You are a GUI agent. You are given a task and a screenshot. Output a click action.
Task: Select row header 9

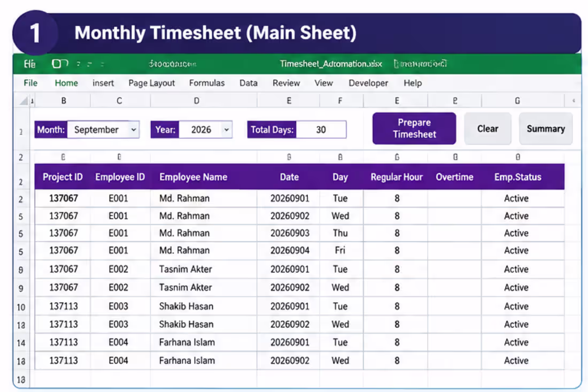(21, 288)
